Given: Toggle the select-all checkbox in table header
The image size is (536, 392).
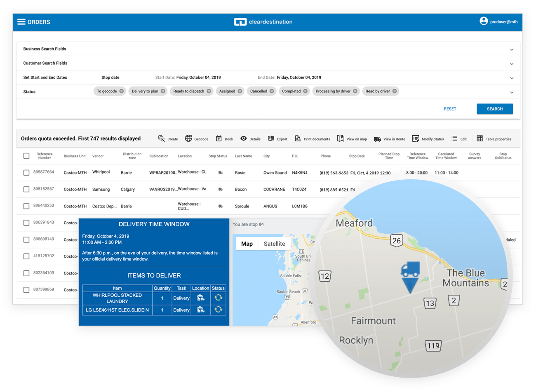Looking at the screenshot, I should (26, 156).
